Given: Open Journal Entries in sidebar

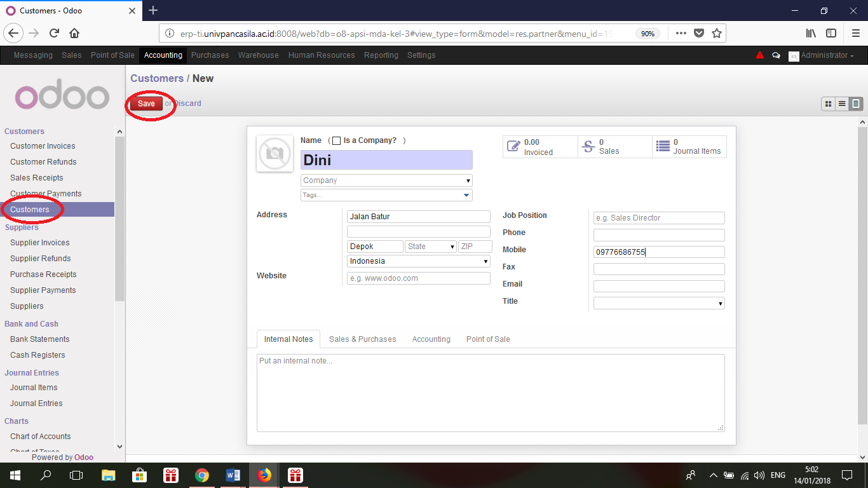Looking at the screenshot, I should [36, 403].
